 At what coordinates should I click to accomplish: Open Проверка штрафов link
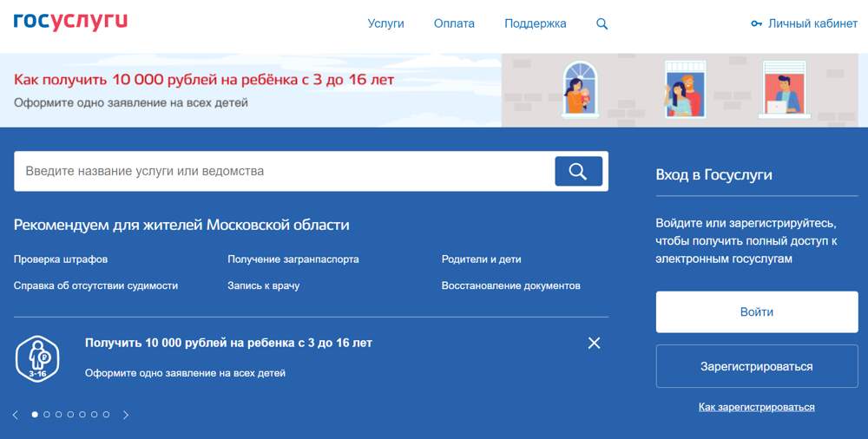pyautogui.click(x=61, y=259)
